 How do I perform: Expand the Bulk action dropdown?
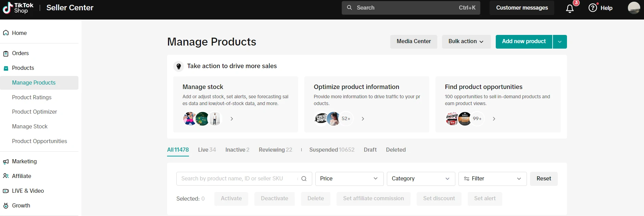466,41
